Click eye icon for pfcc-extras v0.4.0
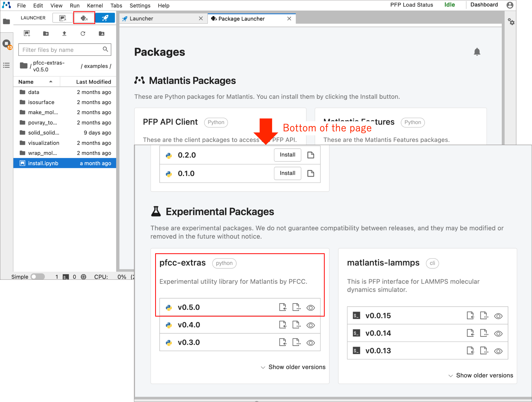 pos(310,325)
